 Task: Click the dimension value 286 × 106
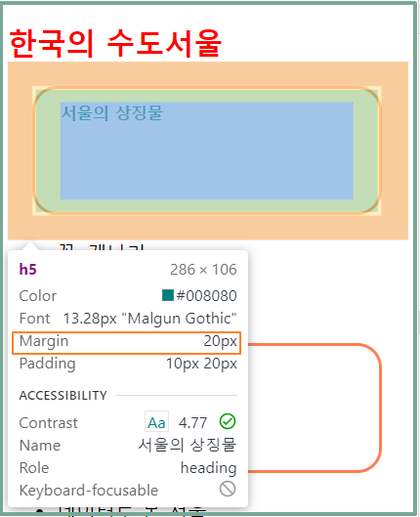point(203,270)
